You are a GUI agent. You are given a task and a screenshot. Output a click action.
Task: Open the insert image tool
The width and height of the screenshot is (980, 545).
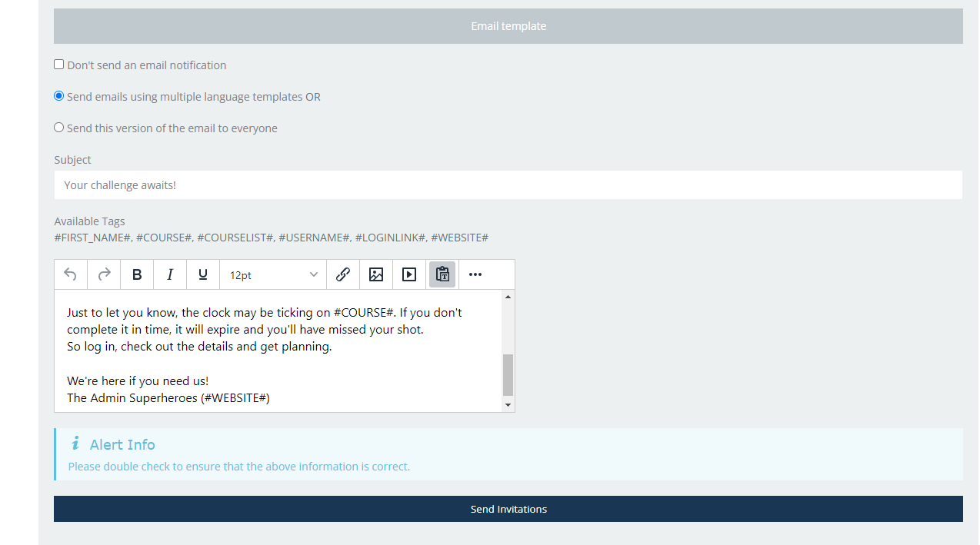tap(376, 274)
